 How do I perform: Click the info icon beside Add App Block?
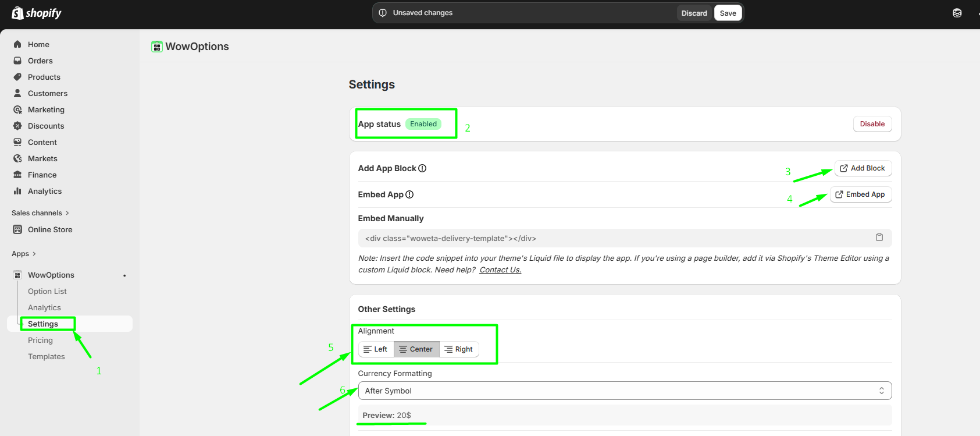(422, 168)
